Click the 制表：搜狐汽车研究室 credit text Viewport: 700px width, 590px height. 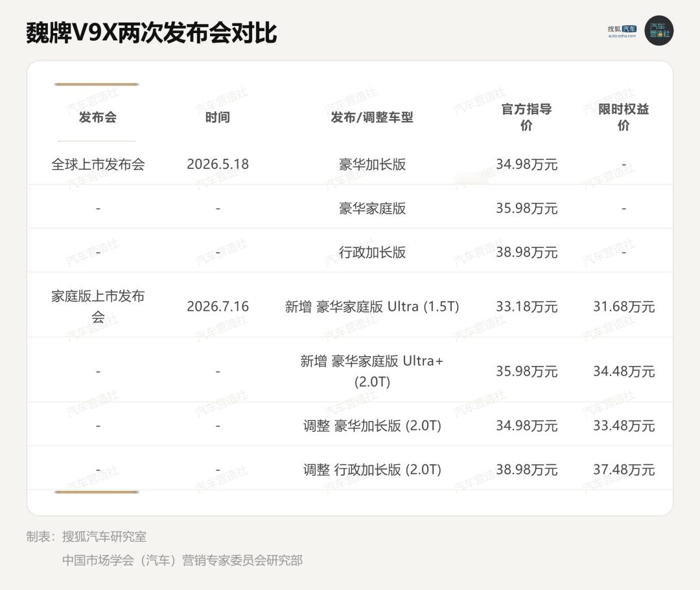tap(86, 536)
